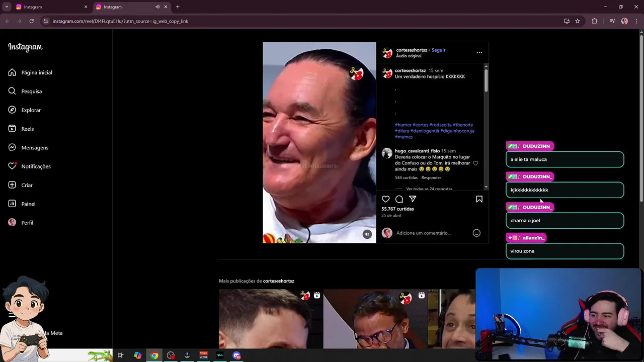Bookmark this page with the star
The image size is (644, 362).
pos(578,21)
